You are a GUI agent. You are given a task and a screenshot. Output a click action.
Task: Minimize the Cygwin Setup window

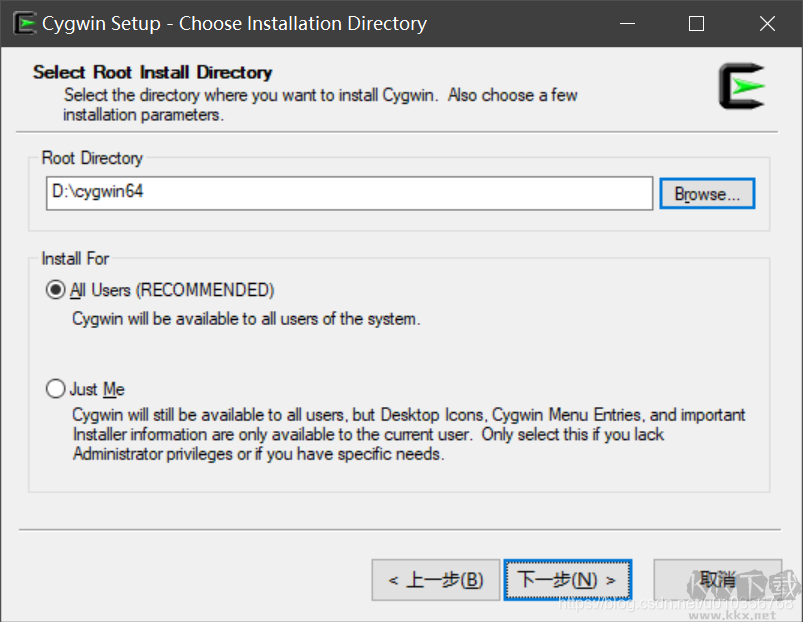tap(627, 22)
